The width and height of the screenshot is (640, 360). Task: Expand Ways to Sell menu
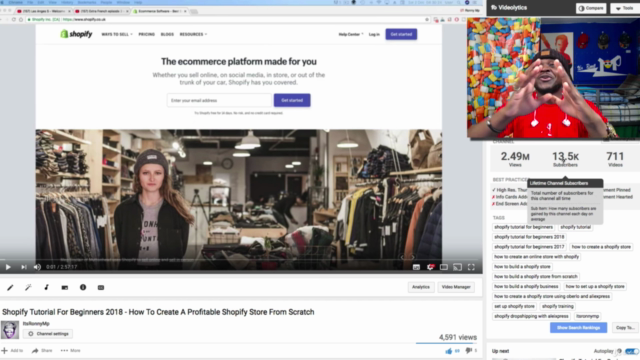point(117,34)
